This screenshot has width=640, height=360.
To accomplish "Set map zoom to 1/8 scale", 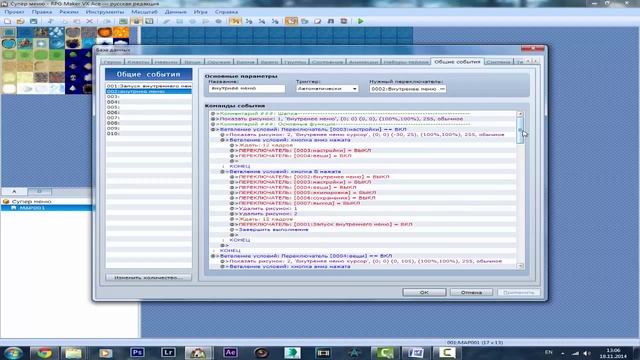I will [x=275, y=21].
